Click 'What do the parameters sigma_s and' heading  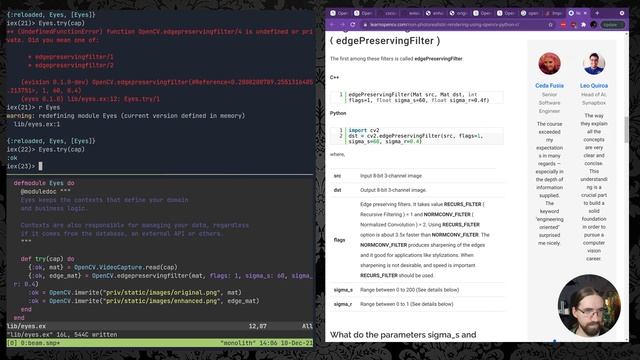coord(403,335)
